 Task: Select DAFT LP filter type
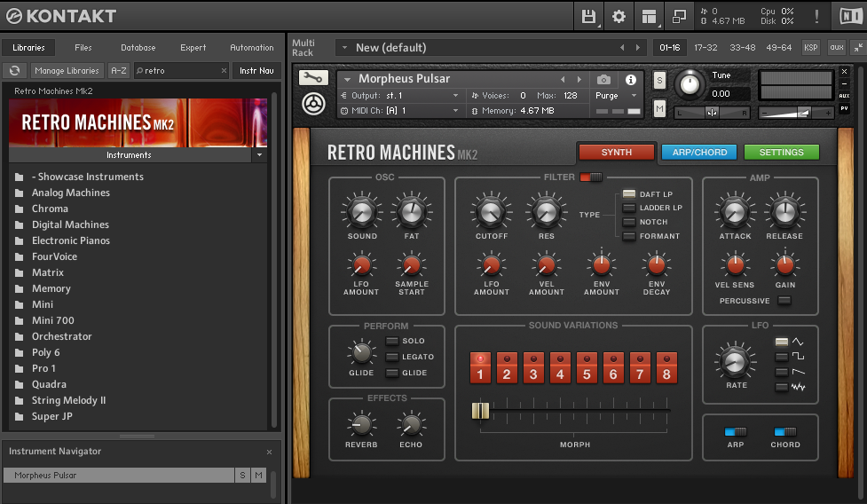click(x=629, y=194)
